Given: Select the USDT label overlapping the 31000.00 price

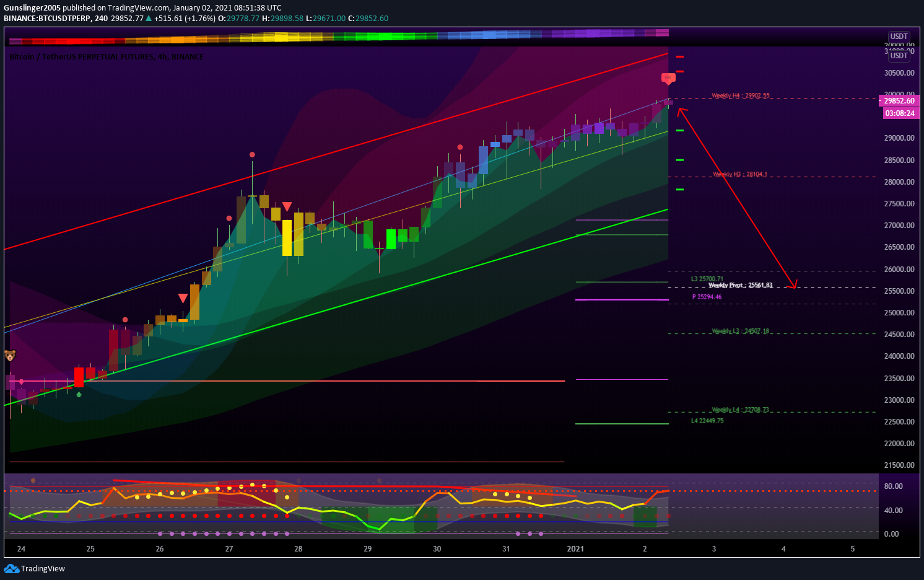Looking at the screenshot, I should 899,56.
